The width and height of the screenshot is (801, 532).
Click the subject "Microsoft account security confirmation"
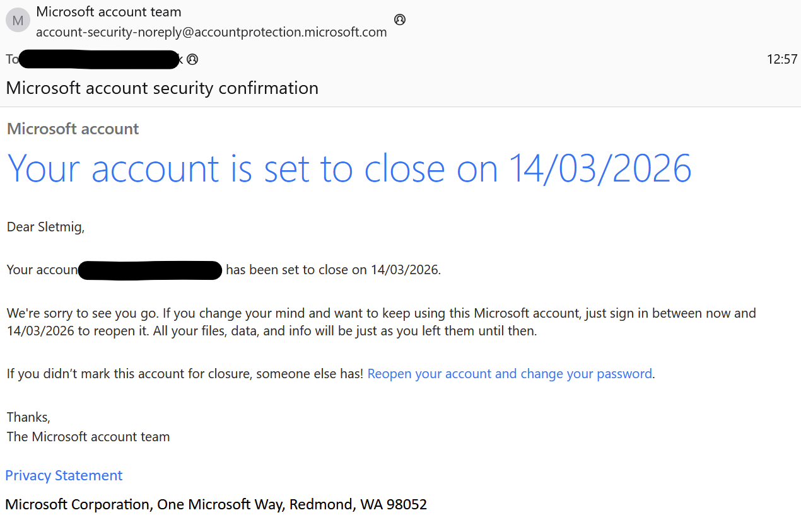[162, 88]
